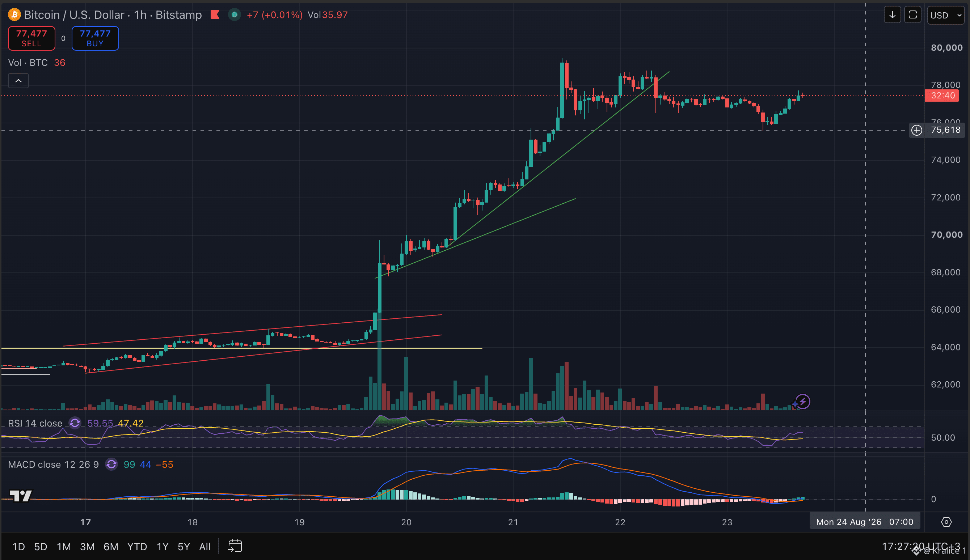Select the 1M time range
970x560 pixels.
click(63, 547)
